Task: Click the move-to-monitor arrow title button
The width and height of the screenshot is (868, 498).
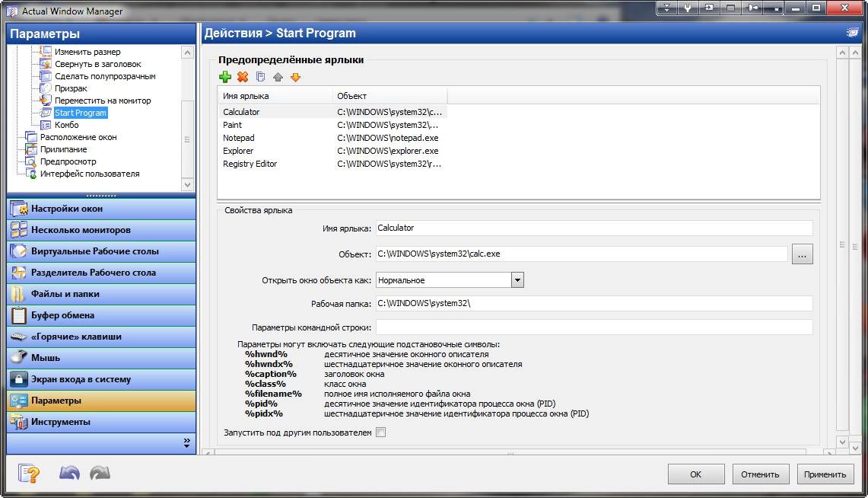Action: click(x=709, y=8)
